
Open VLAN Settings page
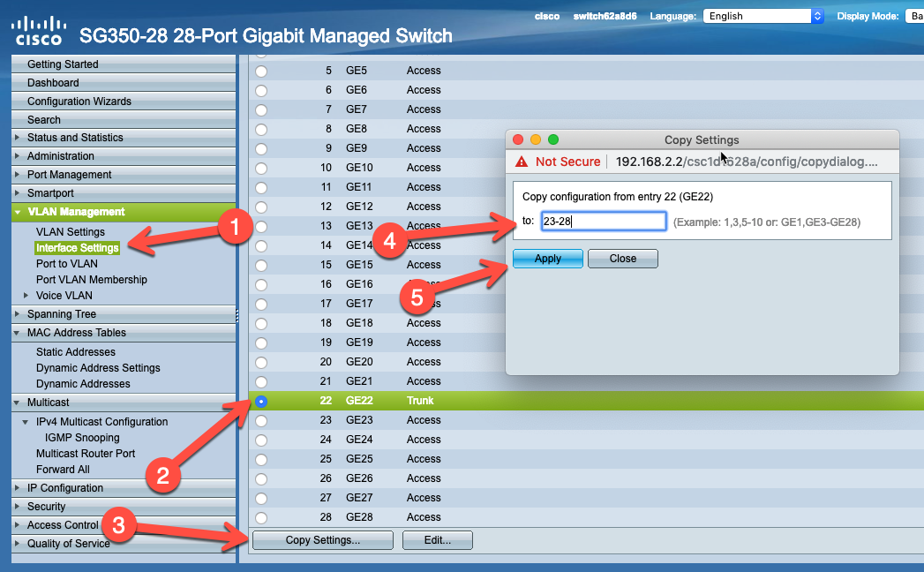70,232
